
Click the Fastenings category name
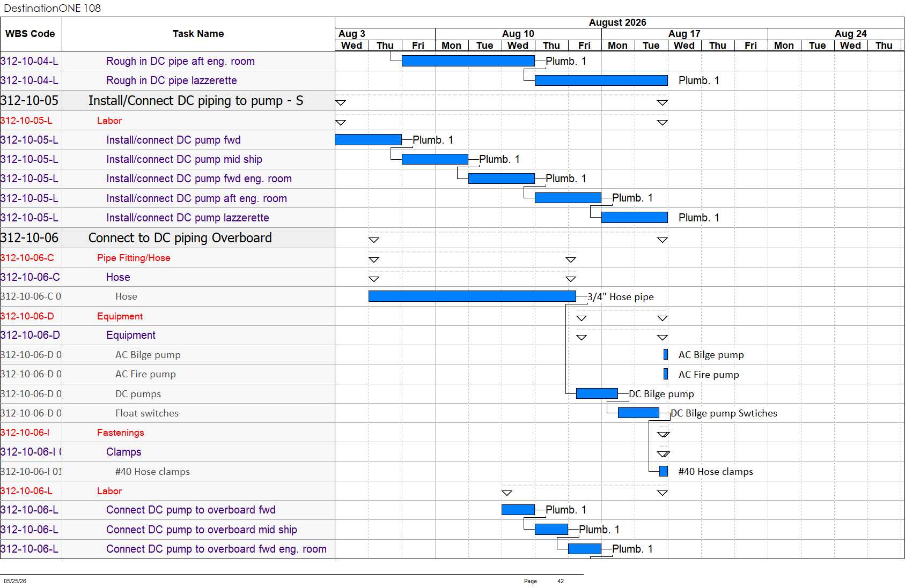click(120, 433)
